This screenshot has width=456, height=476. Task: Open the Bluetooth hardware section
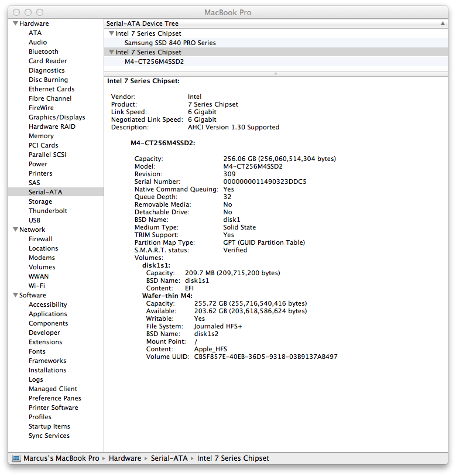pos(43,52)
